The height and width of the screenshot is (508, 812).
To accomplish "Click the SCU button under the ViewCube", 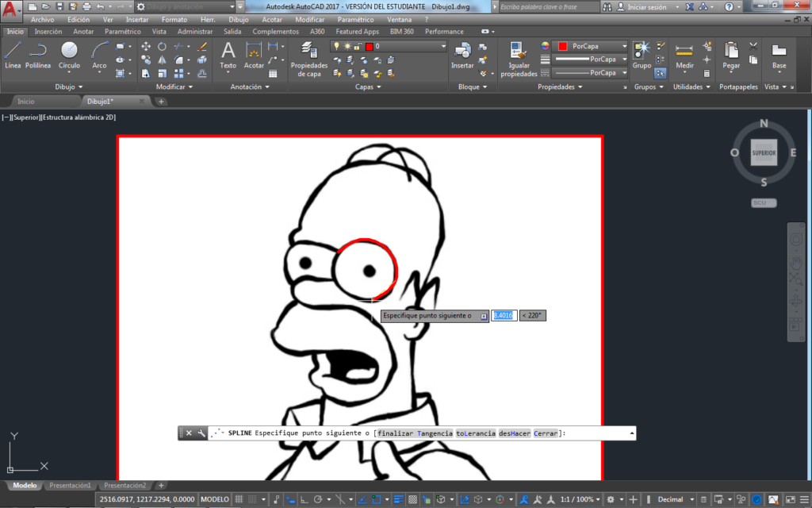I will (x=764, y=202).
